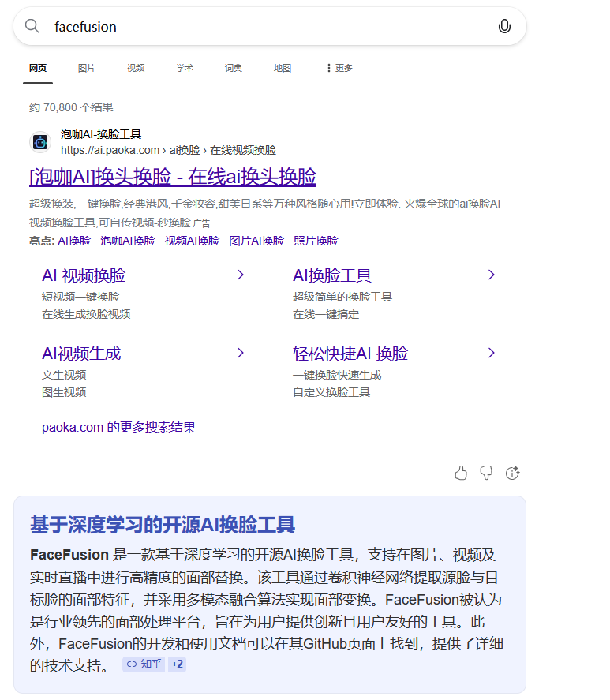
Task: Click the 泡咖AI site favicon
Action: point(40,142)
